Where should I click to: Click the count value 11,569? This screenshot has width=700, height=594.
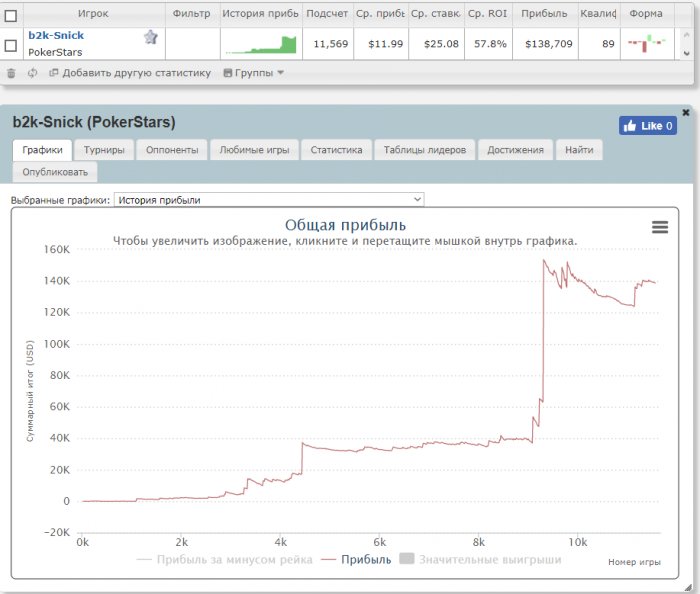(x=330, y=44)
